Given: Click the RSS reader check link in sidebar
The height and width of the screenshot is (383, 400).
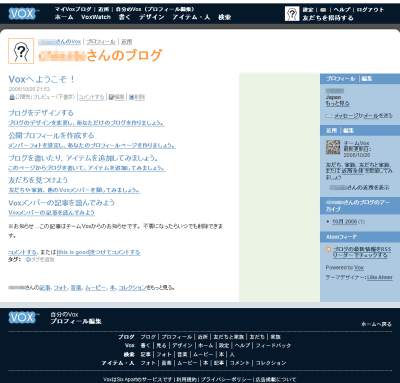Looking at the screenshot, I should [x=362, y=252].
